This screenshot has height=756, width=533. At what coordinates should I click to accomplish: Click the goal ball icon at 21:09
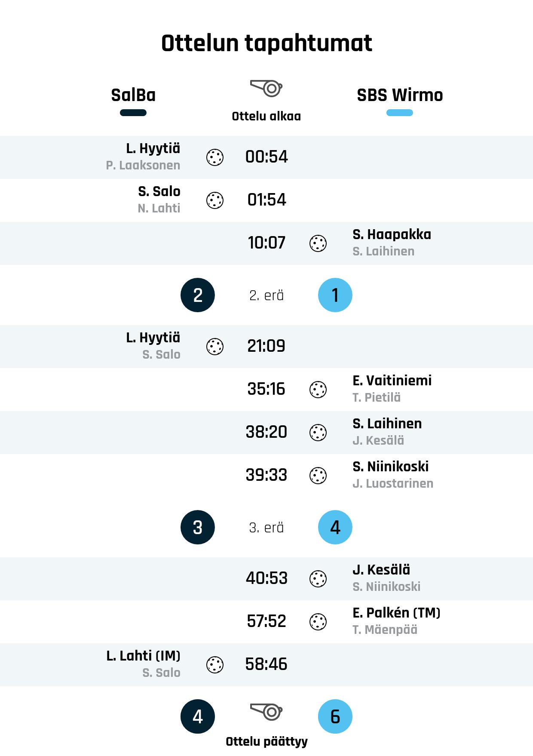[215, 347]
